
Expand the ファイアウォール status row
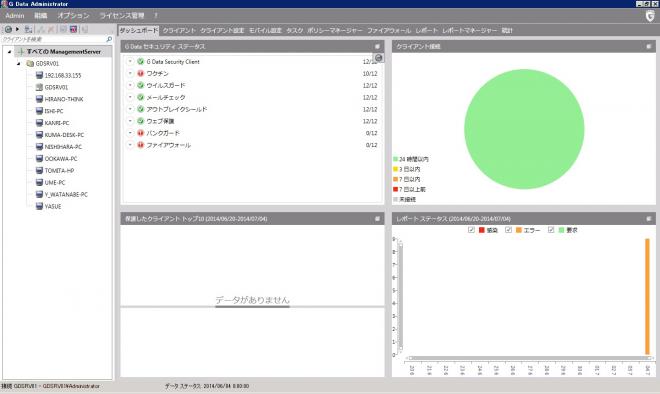tap(130, 145)
